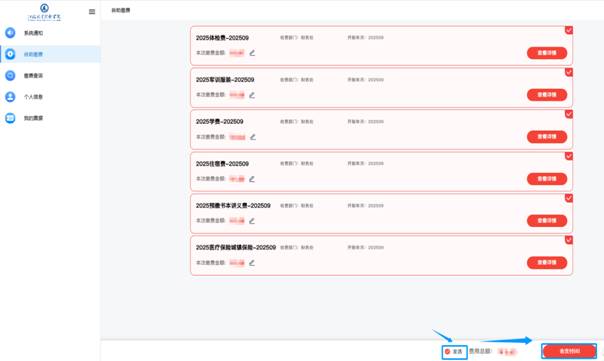Uncheck the 2025军训服装-202509 card checkbox

[x=569, y=72]
